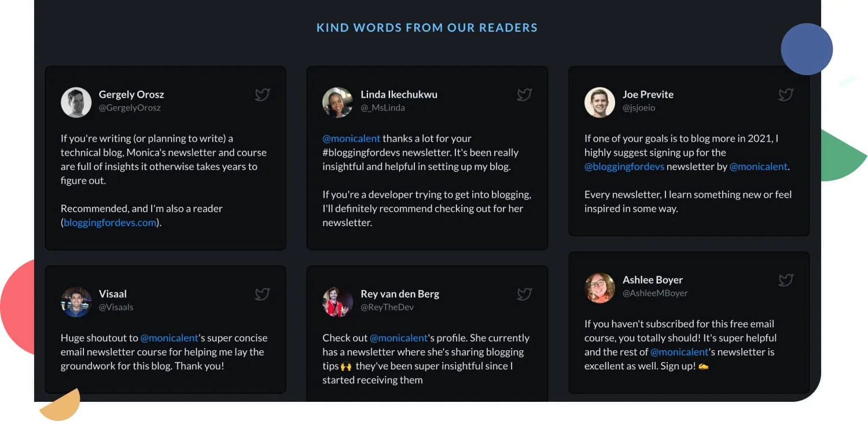
Task: Open the @bloggingfordevs link in Joe's testimonial
Action: click(624, 166)
